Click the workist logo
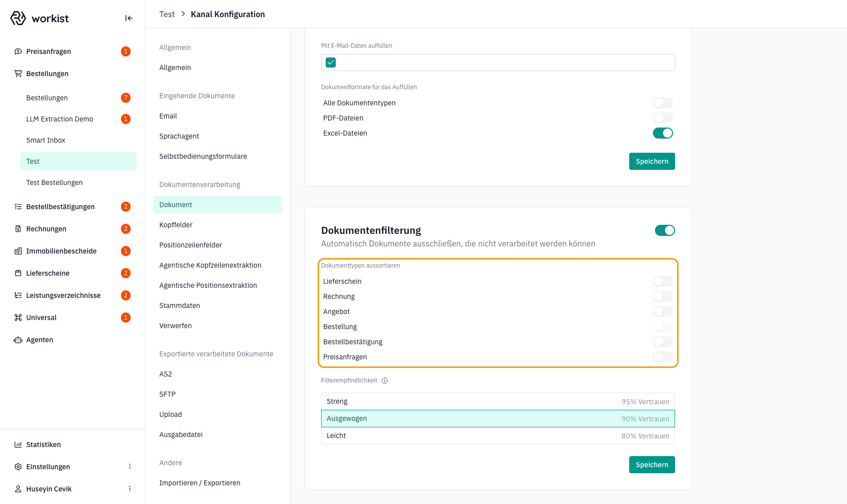The height and width of the screenshot is (504, 847). click(39, 18)
